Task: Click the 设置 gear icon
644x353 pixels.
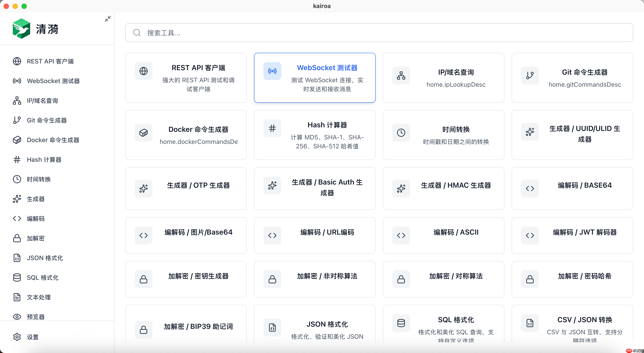Action: tap(17, 337)
